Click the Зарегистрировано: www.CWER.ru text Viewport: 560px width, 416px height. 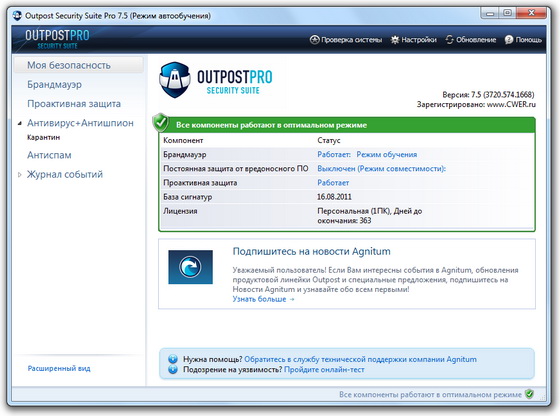(x=476, y=104)
